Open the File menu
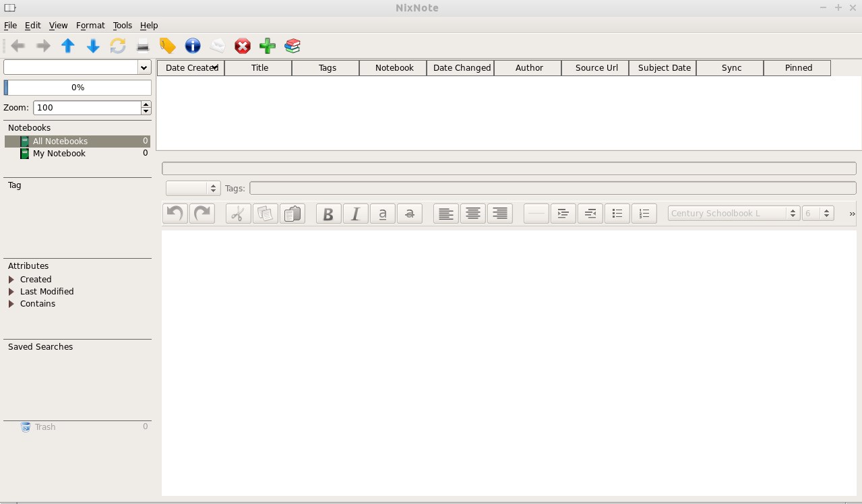 [10, 26]
